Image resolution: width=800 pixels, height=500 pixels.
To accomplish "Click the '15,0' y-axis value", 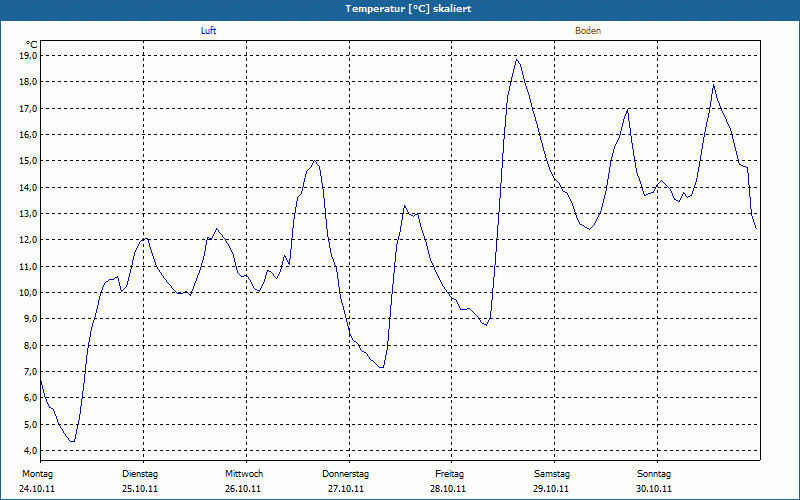I will [x=29, y=161].
